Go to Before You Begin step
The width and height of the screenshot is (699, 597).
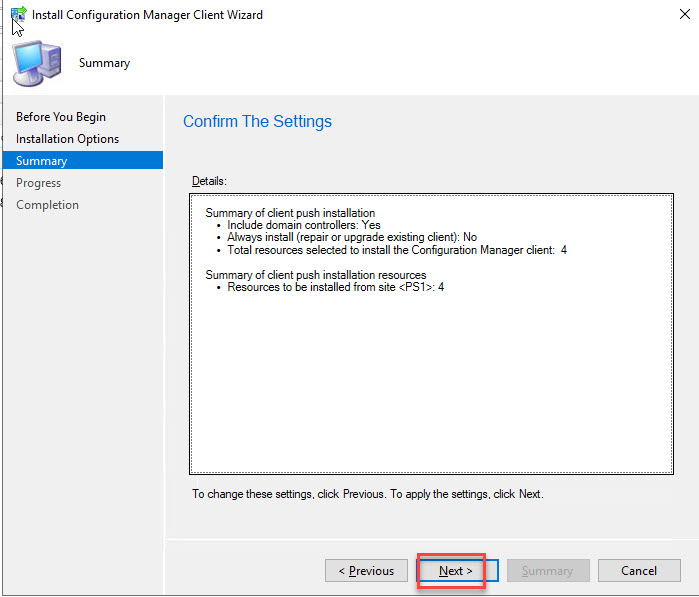[x=61, y=117]
